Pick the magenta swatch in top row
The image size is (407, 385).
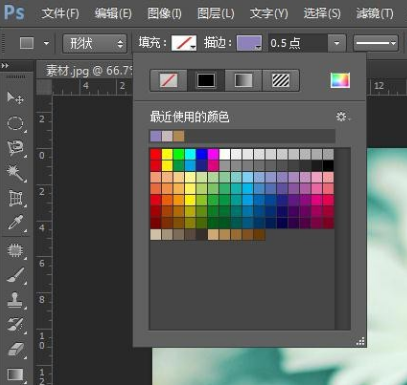[x=213, y=154]
